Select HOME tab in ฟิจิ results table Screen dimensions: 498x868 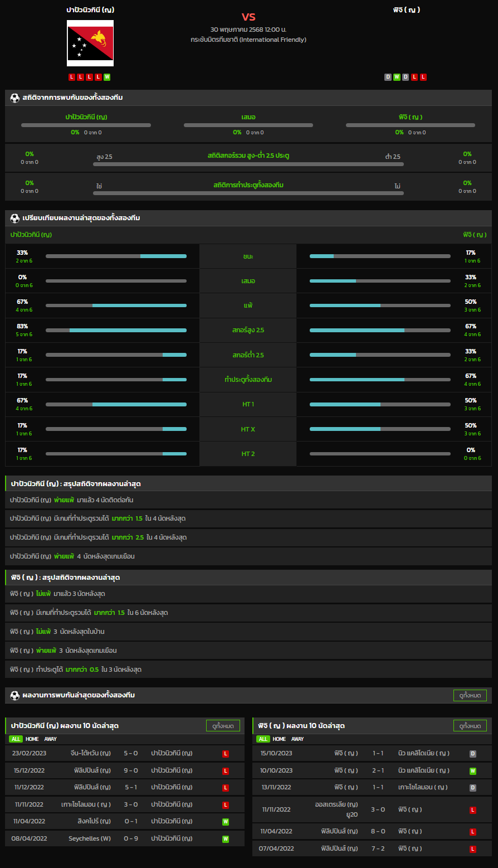click(280, 739)
